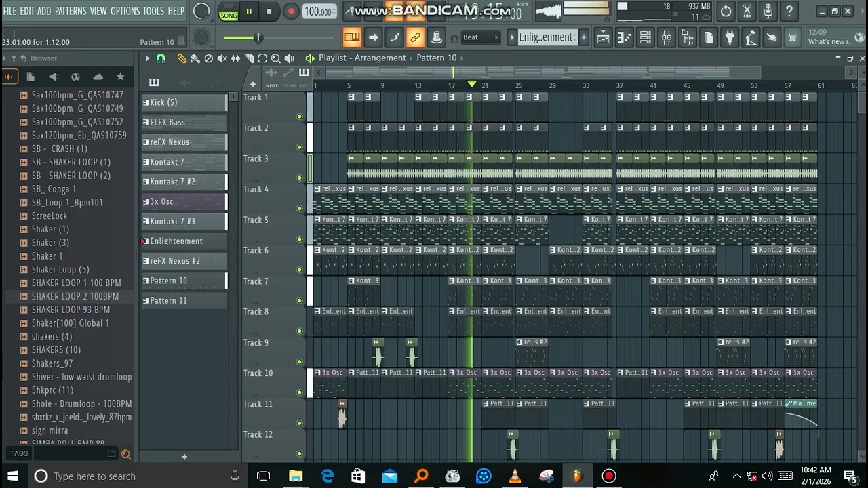Open the content shop cart icon
Viewport: 868px width, 488px height.
pos(792,37)
